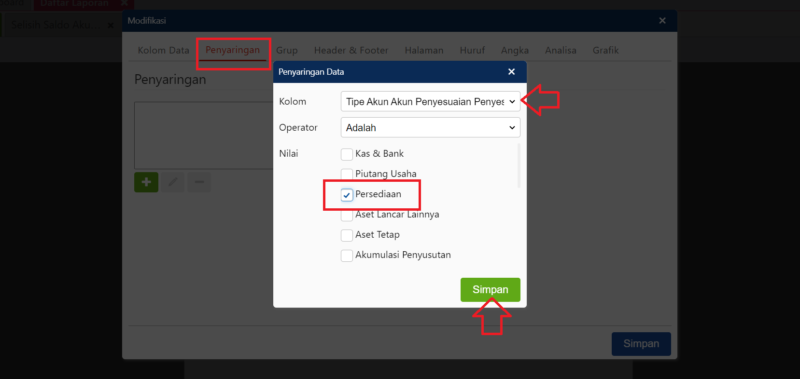
Task: Close the Modifikasi window
Action: (662, 21)
